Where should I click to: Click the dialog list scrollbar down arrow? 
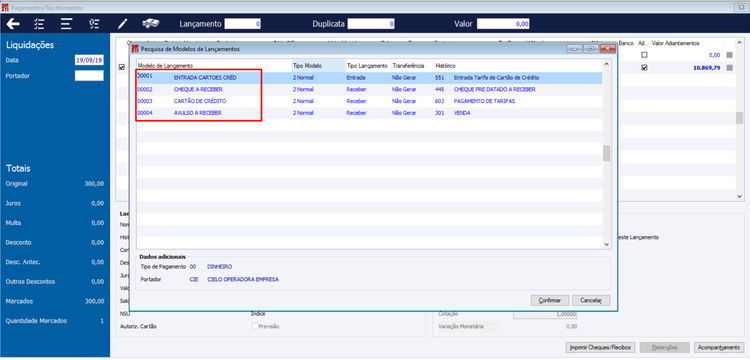point(607,244)
